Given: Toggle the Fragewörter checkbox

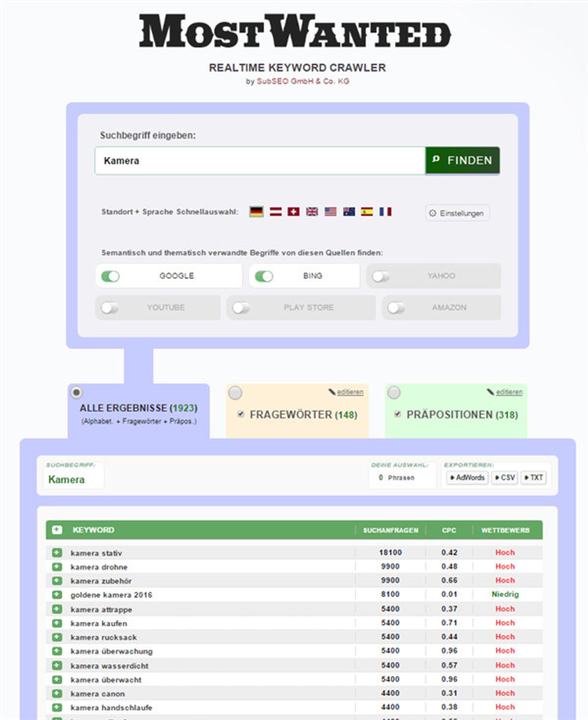Looking at the screenshot, I should coord(241,414).
